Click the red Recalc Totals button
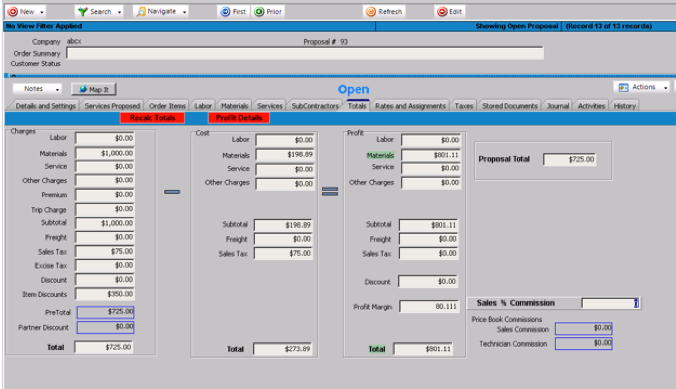 click(153, 118)
